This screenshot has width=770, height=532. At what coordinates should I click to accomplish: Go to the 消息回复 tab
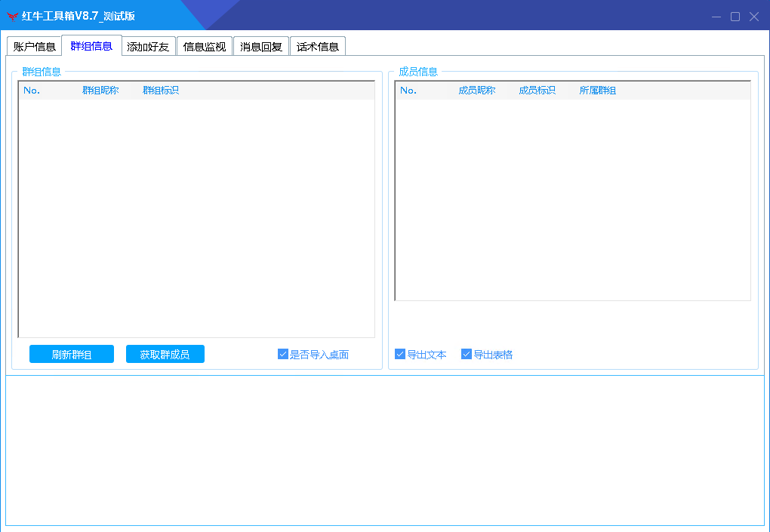coord(261,47)
